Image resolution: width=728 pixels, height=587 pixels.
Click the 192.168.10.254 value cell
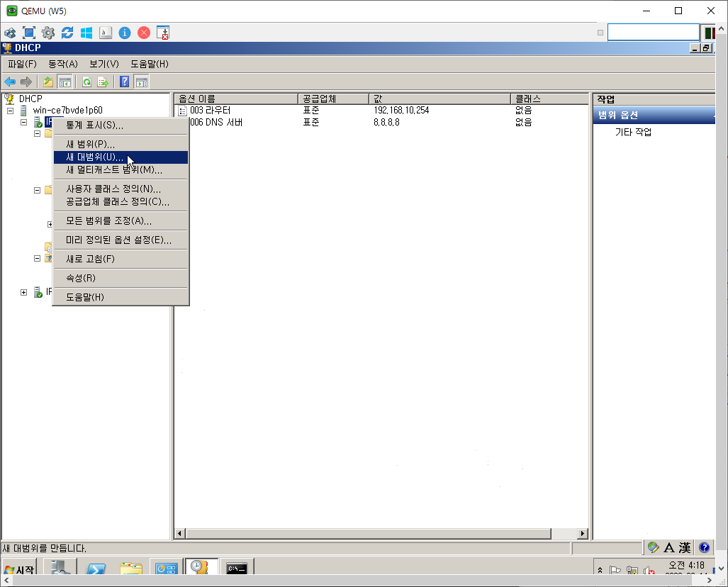click(402, 111)
